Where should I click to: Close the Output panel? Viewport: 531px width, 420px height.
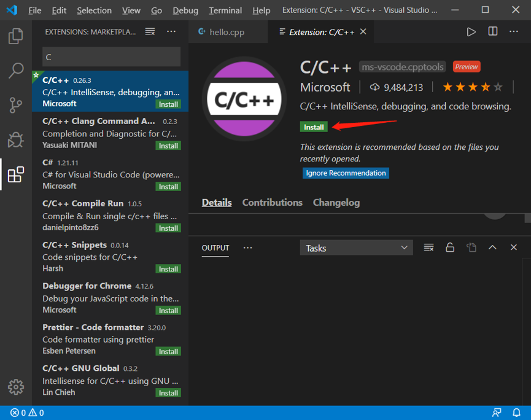tap(514, 247)
